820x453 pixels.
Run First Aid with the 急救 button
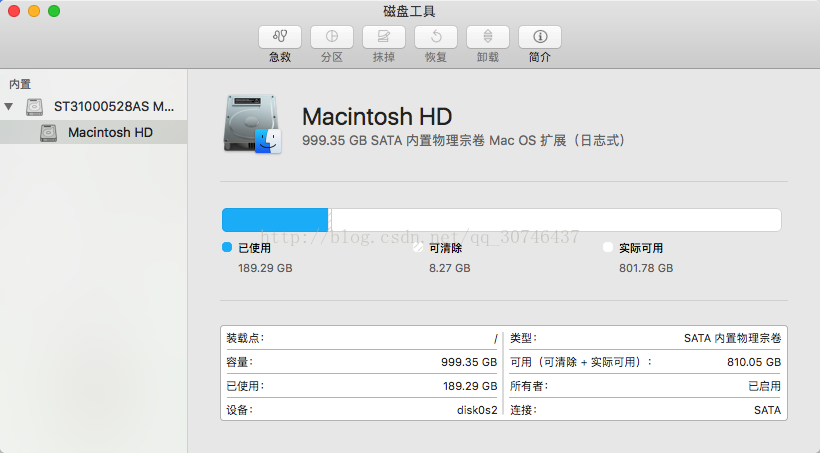click(x=280, y=37)
